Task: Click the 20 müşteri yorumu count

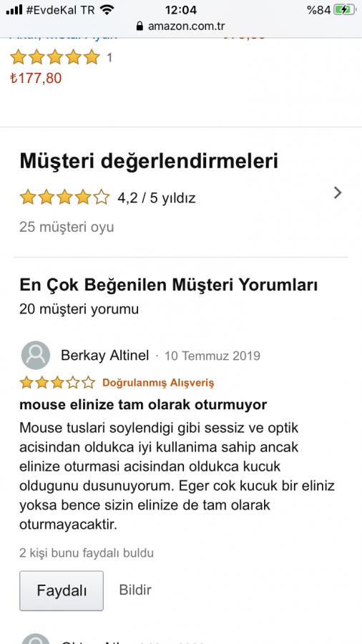Action: coord(79,309)
